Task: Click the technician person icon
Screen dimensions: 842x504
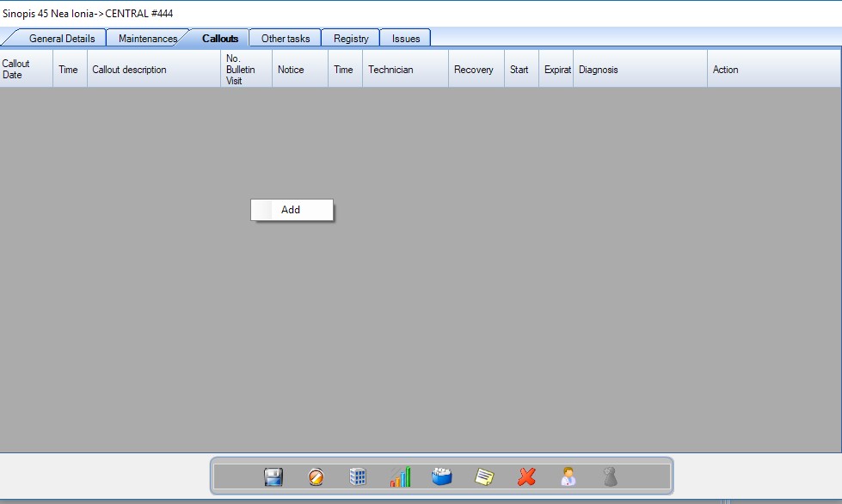Action: tap(568, 476)
